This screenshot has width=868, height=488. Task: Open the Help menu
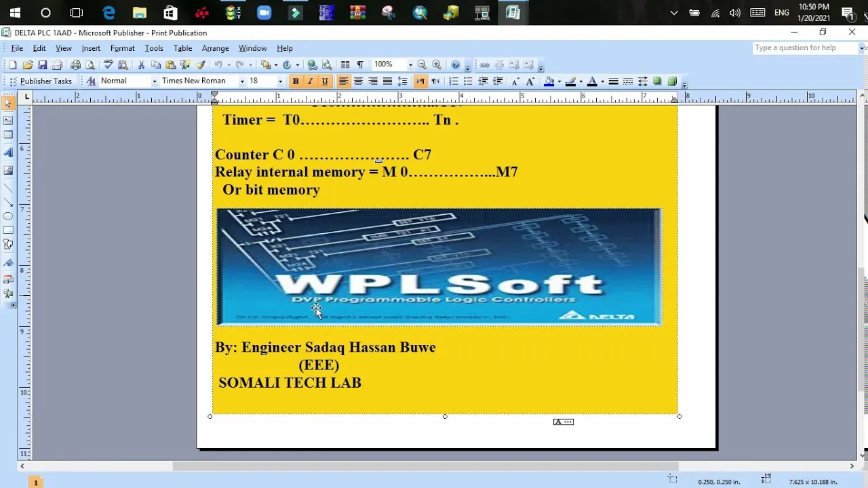(285, 48)
